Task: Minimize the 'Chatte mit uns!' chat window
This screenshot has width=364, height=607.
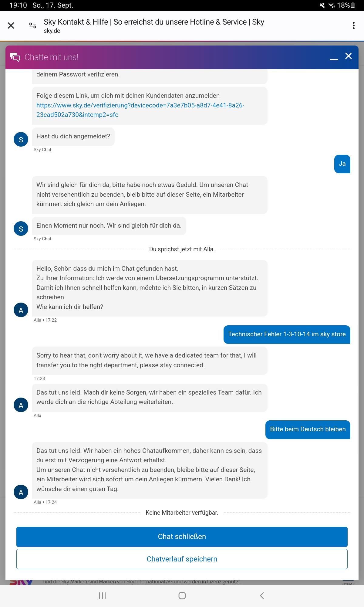Action: pyautogui.click(x=334, y=58)
